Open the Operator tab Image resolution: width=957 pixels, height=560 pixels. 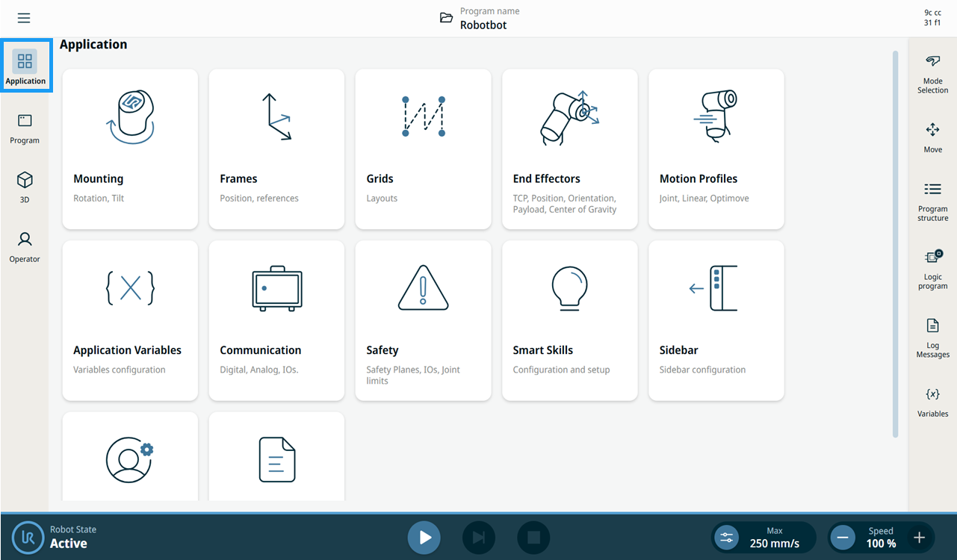tap(25, 247)
